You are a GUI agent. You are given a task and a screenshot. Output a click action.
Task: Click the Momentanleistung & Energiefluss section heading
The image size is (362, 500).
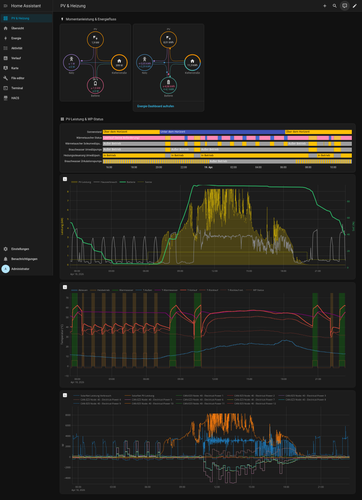point(91,19)
